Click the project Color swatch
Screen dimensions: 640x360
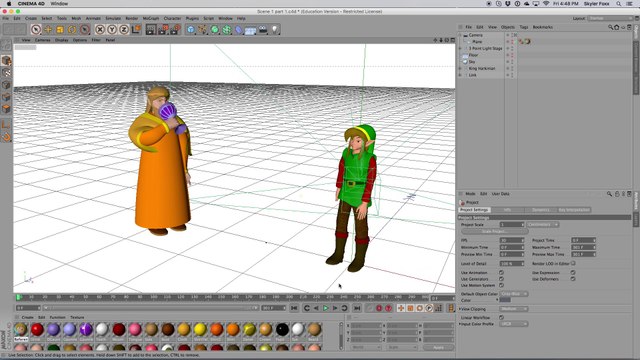coord(505,300)
